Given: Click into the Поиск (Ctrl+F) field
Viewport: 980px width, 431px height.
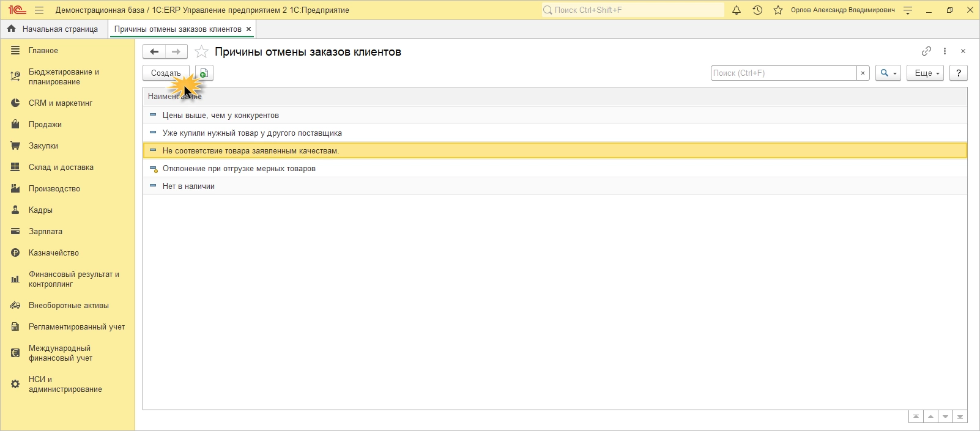Looking at the screenshot, I should (x=783, y=73).
